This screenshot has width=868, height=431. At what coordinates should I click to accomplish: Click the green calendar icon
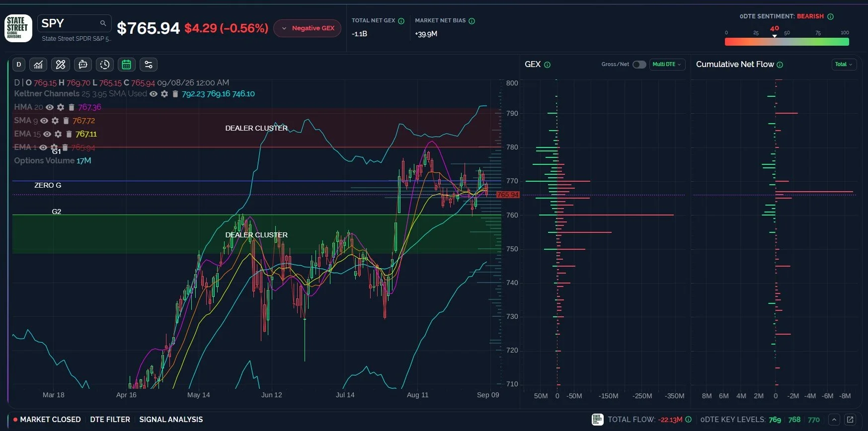(127, 65)
